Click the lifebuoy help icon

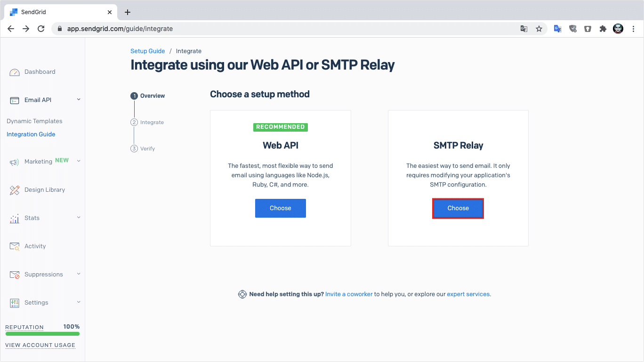tap(242, 294)
